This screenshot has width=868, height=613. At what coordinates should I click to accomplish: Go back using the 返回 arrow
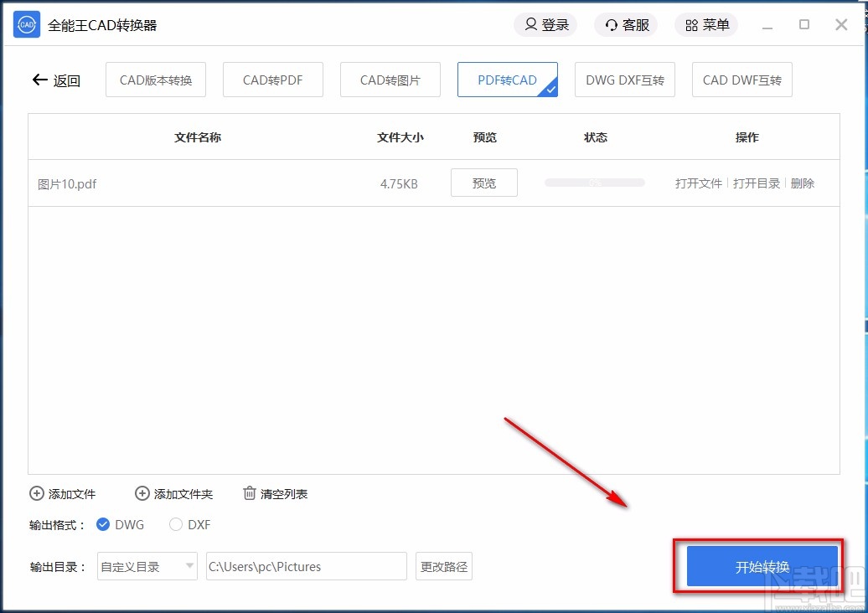39,80
